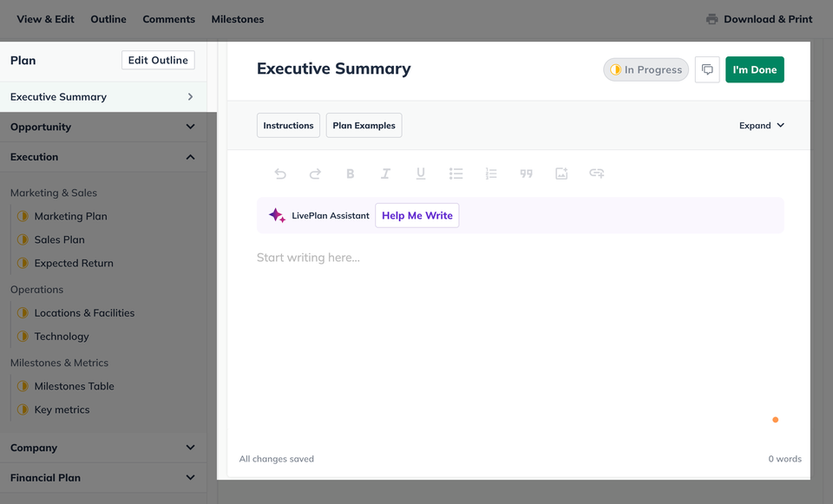
Task: Open the Milestones tab
Action: (x=238, y=19)
